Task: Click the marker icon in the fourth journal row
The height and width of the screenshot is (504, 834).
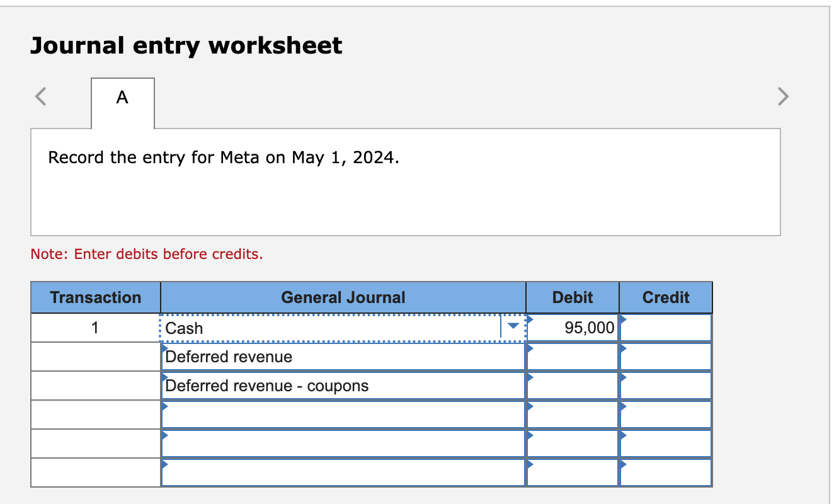Action: 164,407
